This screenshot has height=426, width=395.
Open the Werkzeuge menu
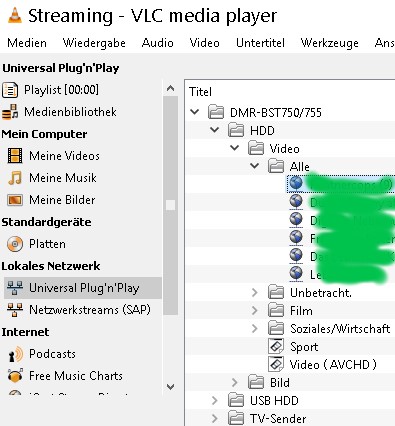click(x=330, y=43)
